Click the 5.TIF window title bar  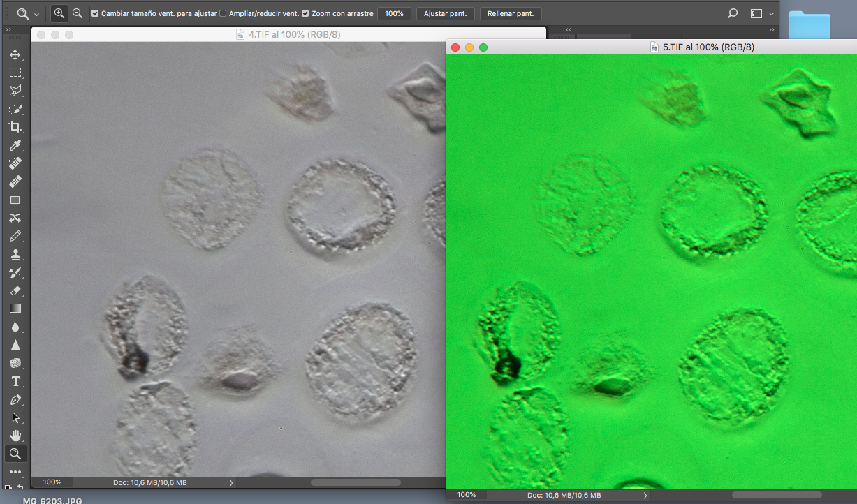651,47
